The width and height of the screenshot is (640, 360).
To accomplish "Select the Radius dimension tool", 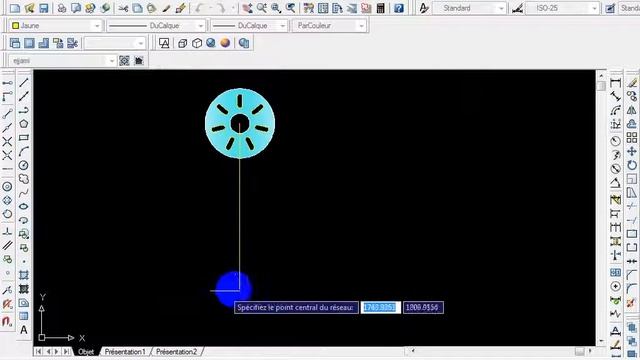I will click(x=616, y=141).
